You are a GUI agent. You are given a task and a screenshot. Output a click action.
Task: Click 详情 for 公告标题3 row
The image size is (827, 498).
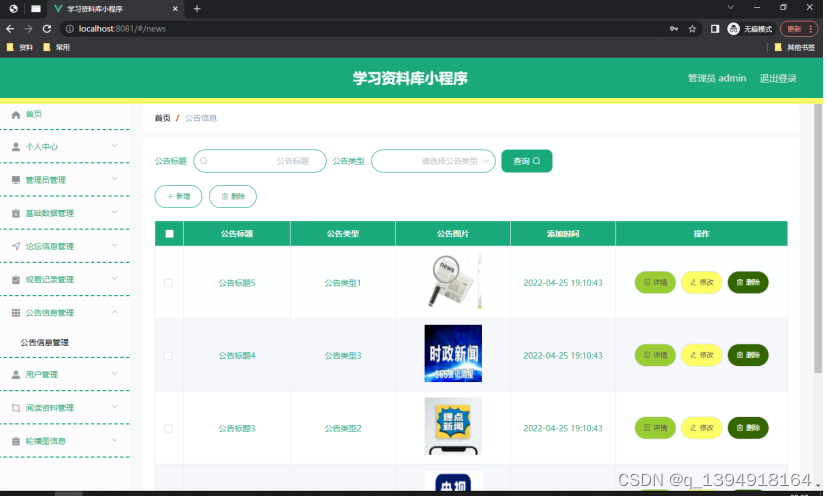pyautogui.click(x=655, y=428)
